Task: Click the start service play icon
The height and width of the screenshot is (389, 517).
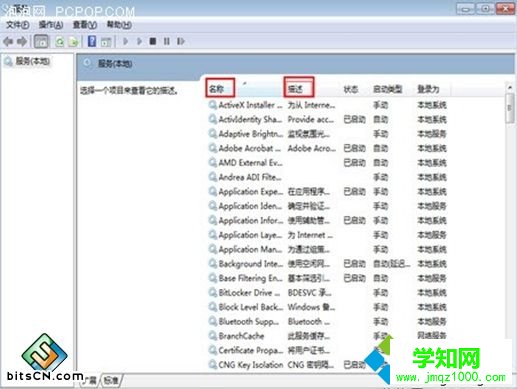Action: (126, 41)
